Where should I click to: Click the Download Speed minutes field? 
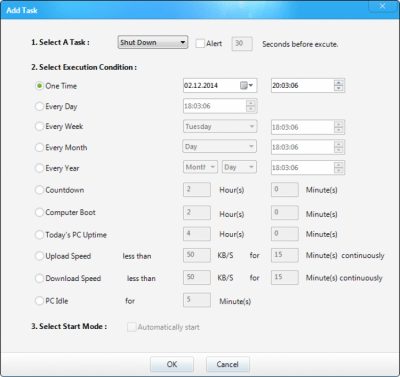coord(285,277)
